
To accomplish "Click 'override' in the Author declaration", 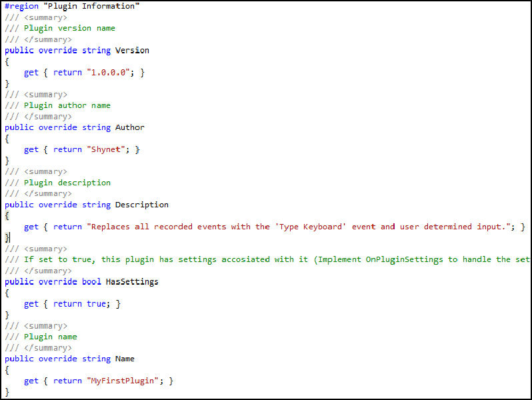I will pos(58,127).
